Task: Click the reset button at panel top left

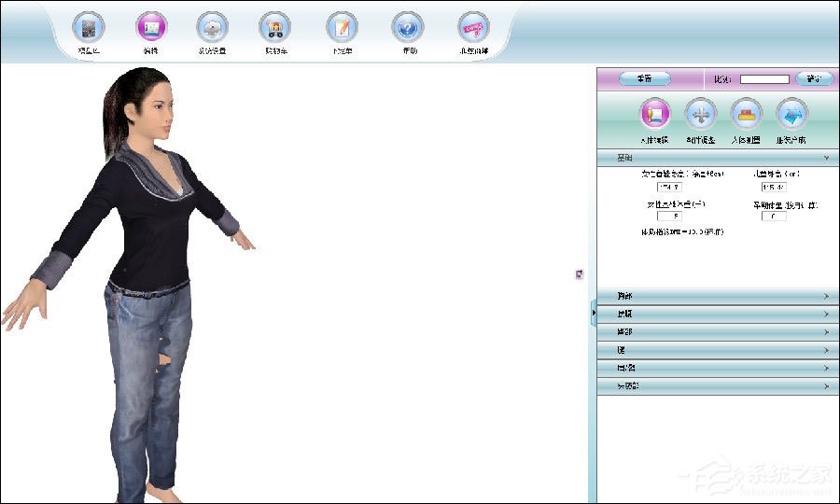Action: click(644, 78)
